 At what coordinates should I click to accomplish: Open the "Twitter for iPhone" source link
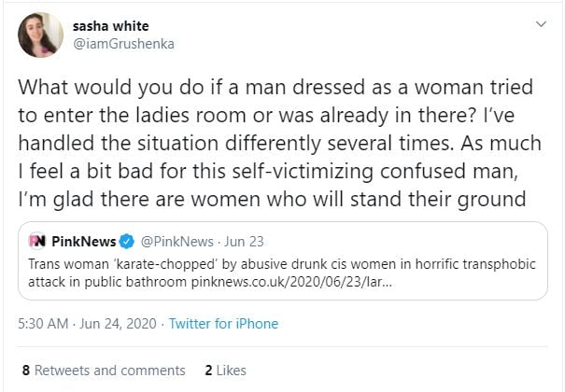click(x=221, y=325)
